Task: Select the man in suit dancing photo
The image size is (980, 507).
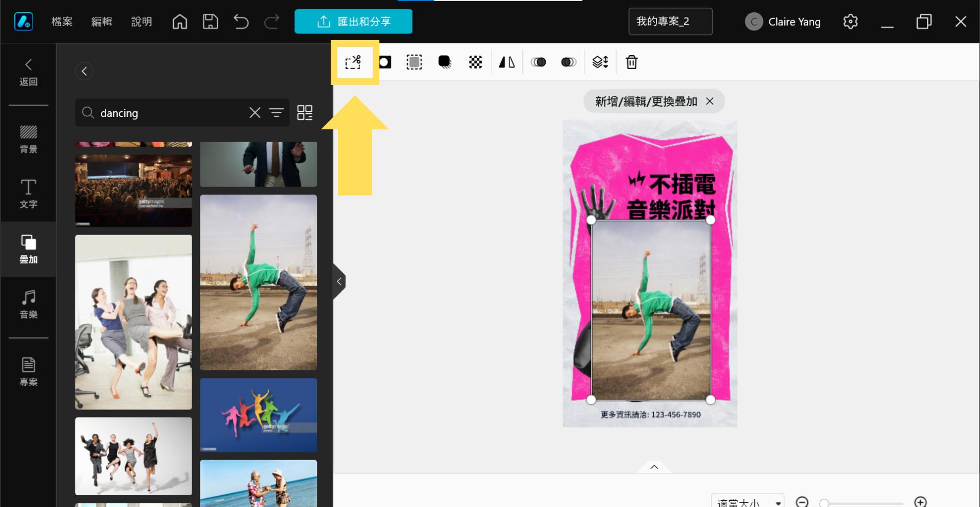Action: (x=258, y=164)
